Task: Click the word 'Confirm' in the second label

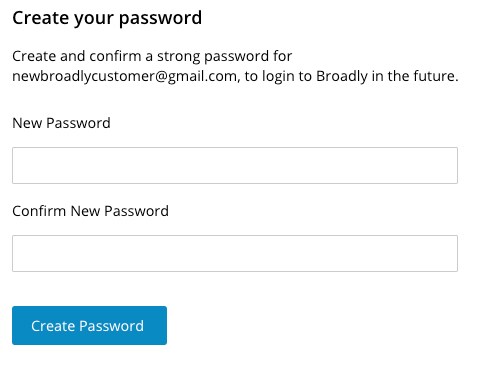Action: (x=39, y=211)
